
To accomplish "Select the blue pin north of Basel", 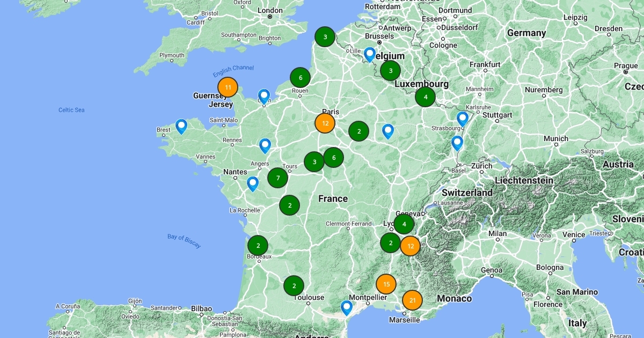I will point(457,143).
